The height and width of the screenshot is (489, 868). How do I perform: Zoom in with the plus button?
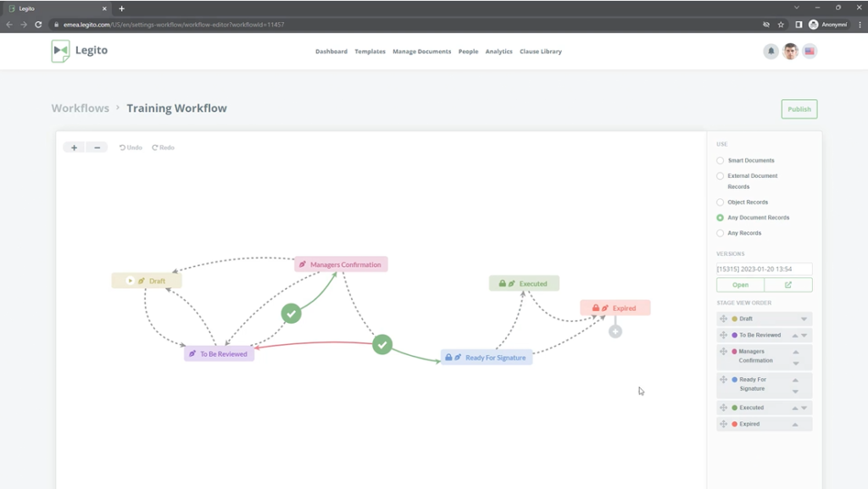click(x=75, y=147)
